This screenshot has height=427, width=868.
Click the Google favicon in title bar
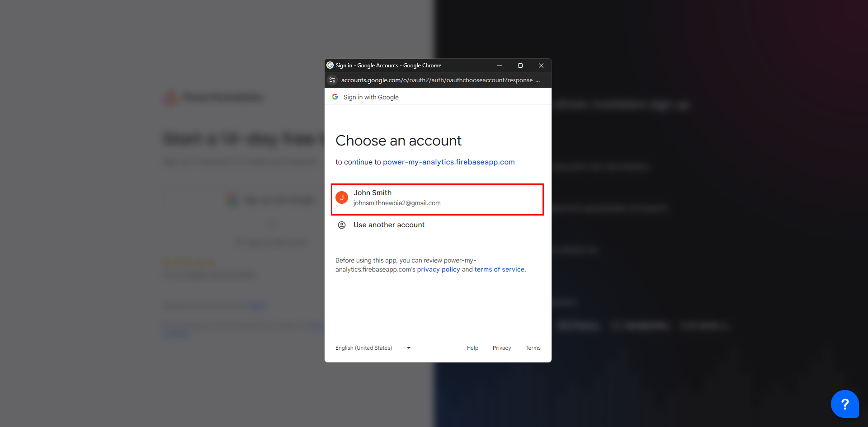tap(330, 66)
